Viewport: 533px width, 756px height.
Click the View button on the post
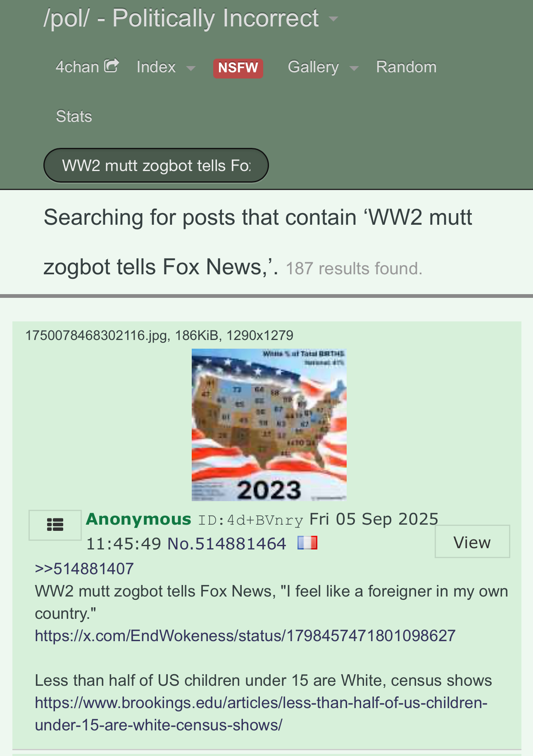(x=472, y=542)
